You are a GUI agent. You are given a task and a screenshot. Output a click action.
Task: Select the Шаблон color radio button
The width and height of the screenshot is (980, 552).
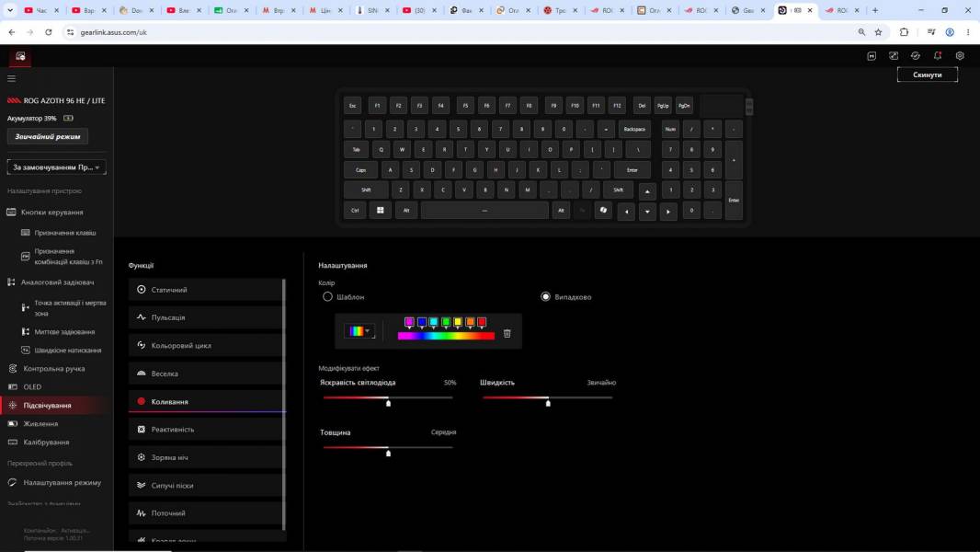point(327,296)
